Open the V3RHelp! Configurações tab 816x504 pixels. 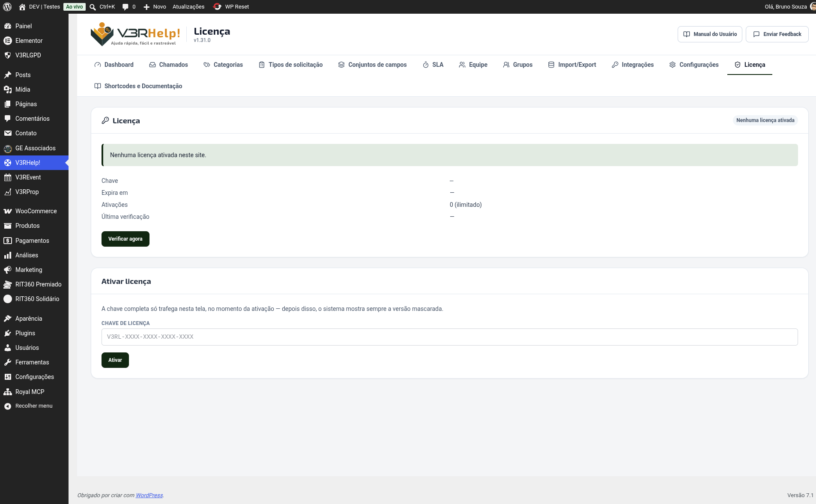tap(694, 65)
